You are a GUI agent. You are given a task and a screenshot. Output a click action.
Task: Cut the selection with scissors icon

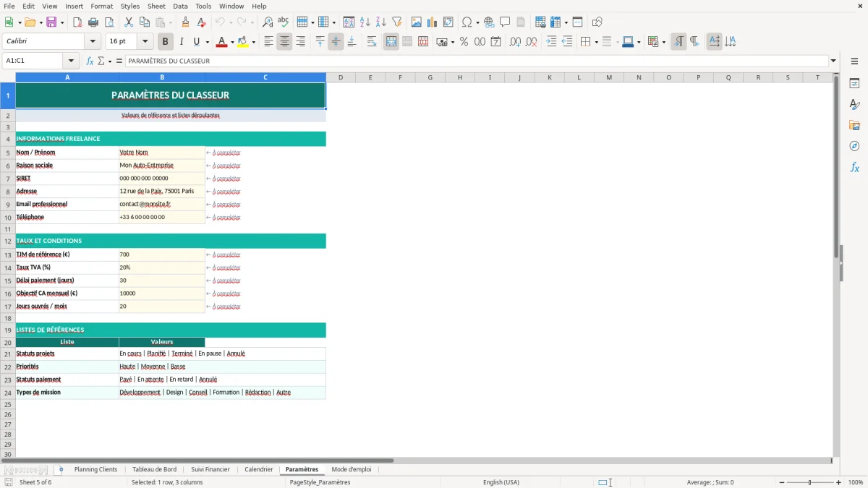coord(129,22)
